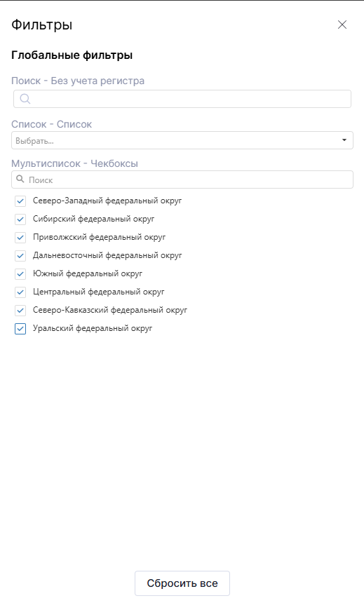
Task: Uncheck Приволжский федеральный округ
Action: [20, 237]
